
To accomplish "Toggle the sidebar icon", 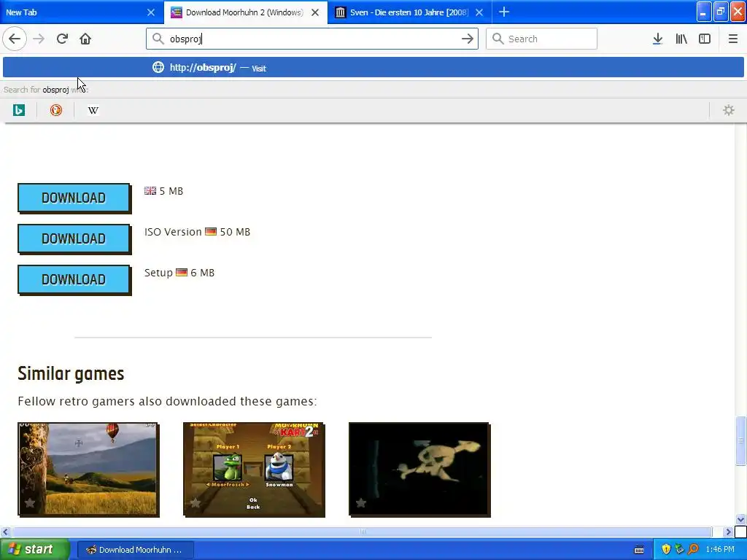I will click(705, 39).
